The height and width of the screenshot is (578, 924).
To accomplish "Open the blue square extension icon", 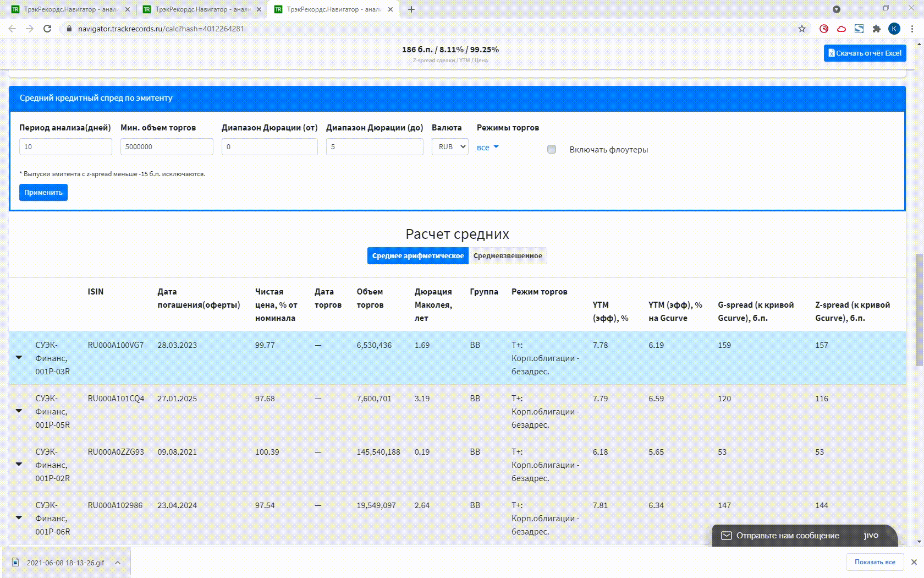I will [x=859, y=29].
